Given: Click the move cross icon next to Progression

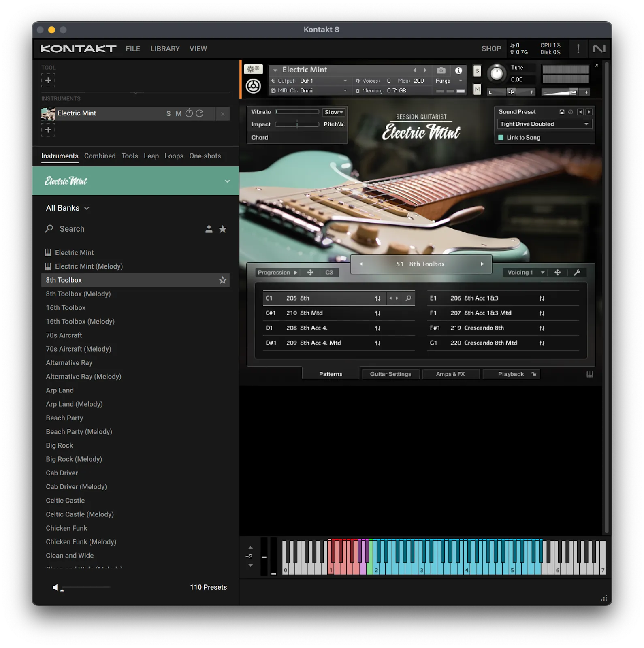Looking at the screenshot, I should (x=310, y=273).
